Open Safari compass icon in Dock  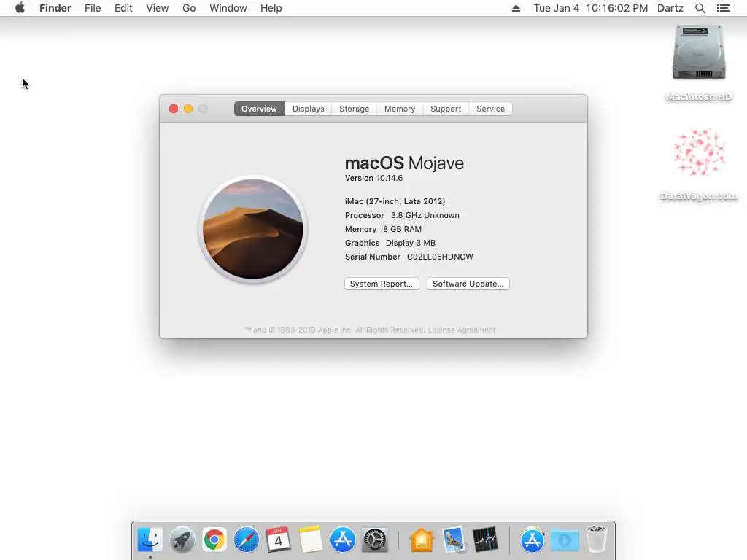(247, 540)
